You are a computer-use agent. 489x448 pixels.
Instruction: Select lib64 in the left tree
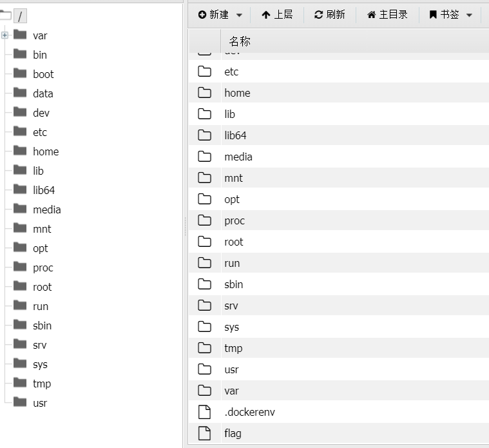(x=44, y=190)
